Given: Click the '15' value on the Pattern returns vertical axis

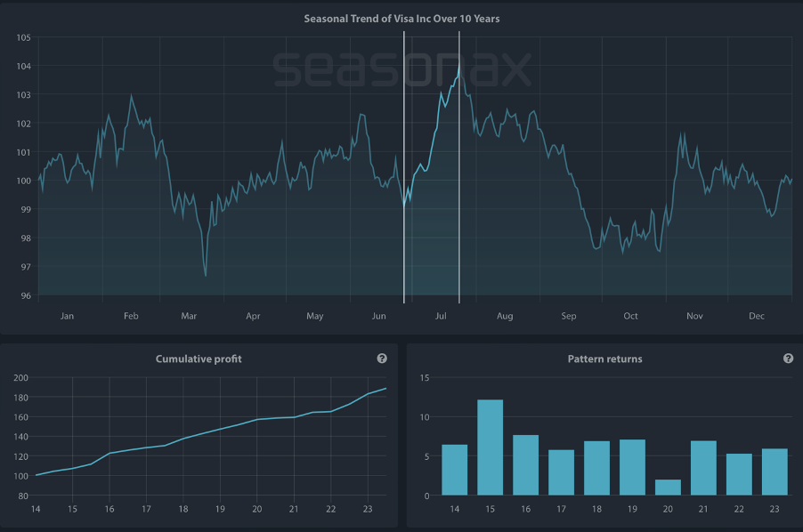Looking at the screenshot, I should (425, 378).
